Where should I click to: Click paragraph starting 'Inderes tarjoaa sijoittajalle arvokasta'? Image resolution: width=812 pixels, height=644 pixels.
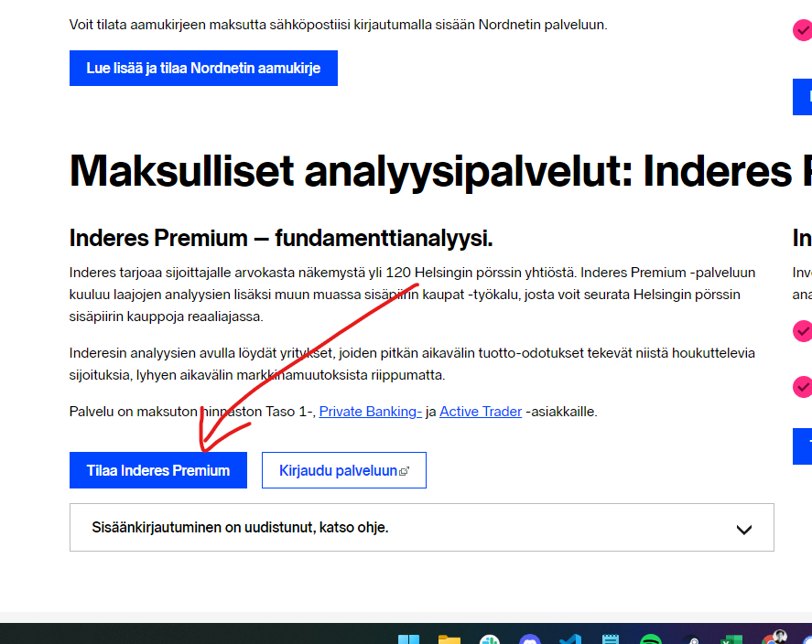coord(412,295)
